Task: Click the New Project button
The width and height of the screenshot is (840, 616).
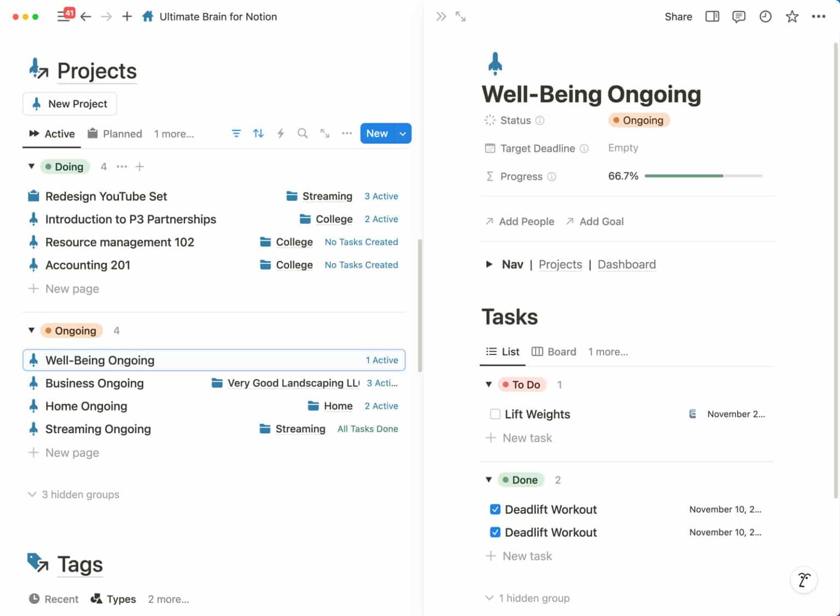Action: (69, 104)
